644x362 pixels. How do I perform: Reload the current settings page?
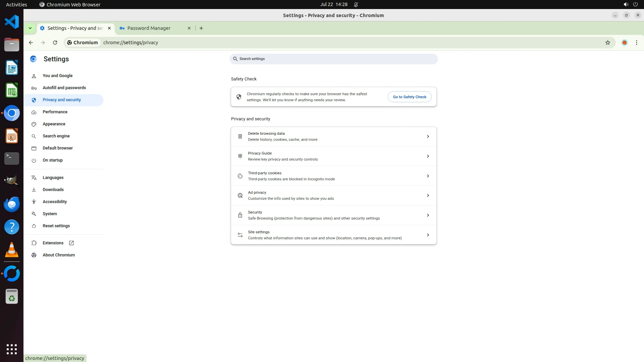point(55,43)
